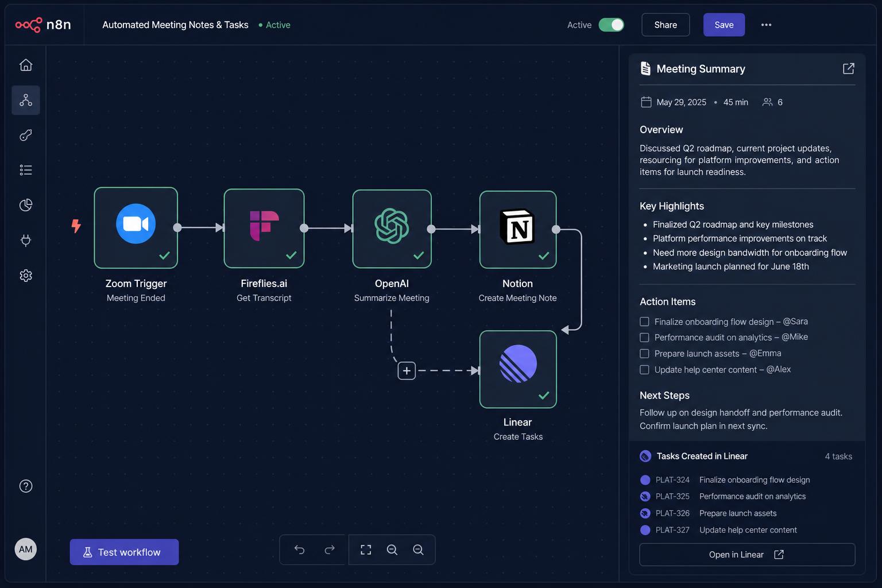Select the Linear Create Tasks node

tap(518, 369)
